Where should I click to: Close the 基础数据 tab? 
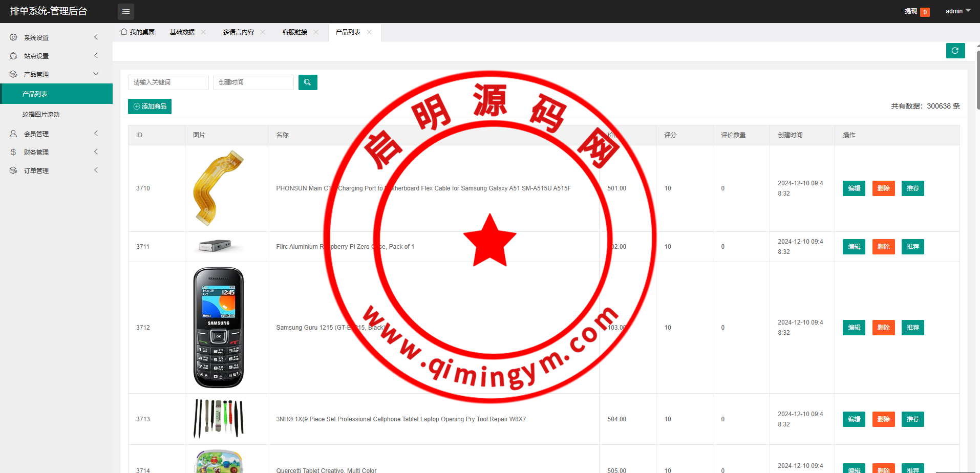pos(203,32)
